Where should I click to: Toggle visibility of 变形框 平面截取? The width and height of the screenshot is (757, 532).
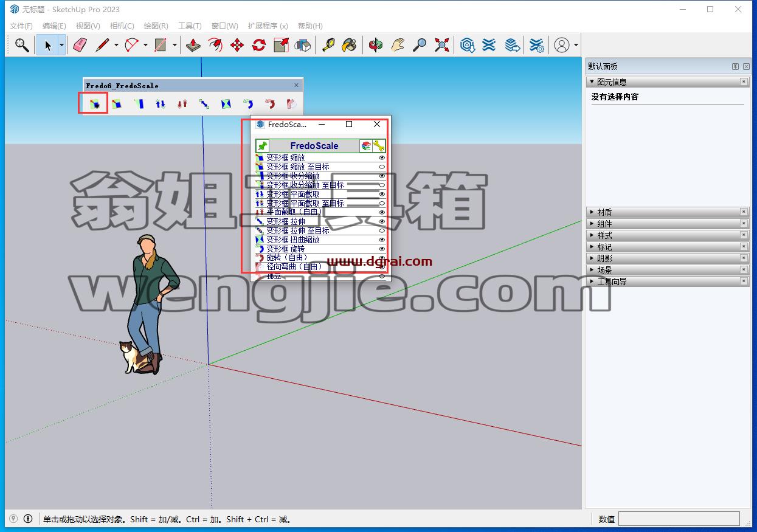382,194
